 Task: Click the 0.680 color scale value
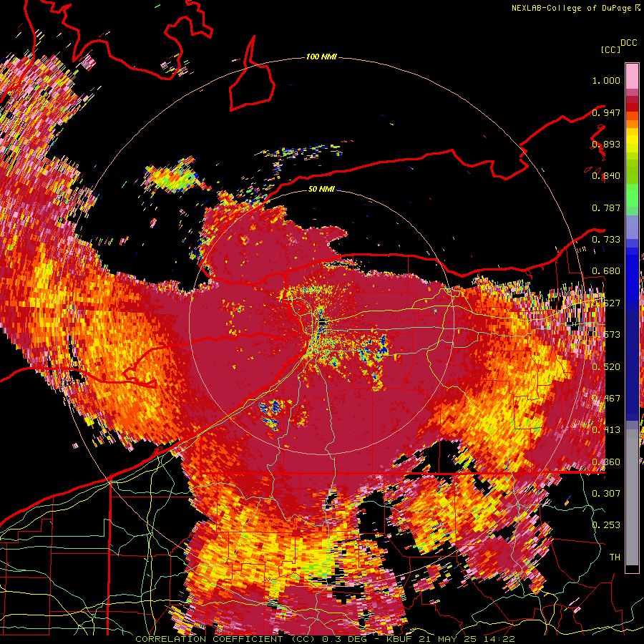point(606,271)
